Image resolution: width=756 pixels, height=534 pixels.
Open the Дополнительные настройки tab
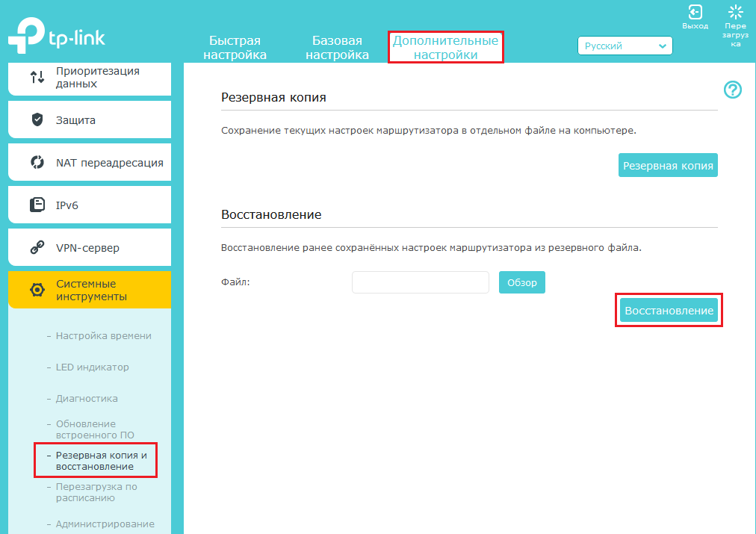click(x=445, y=47)
